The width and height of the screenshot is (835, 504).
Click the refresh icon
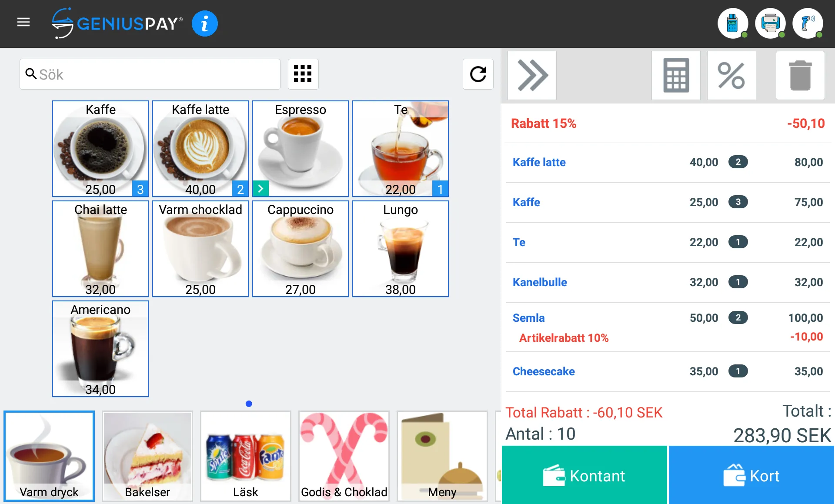478,74
